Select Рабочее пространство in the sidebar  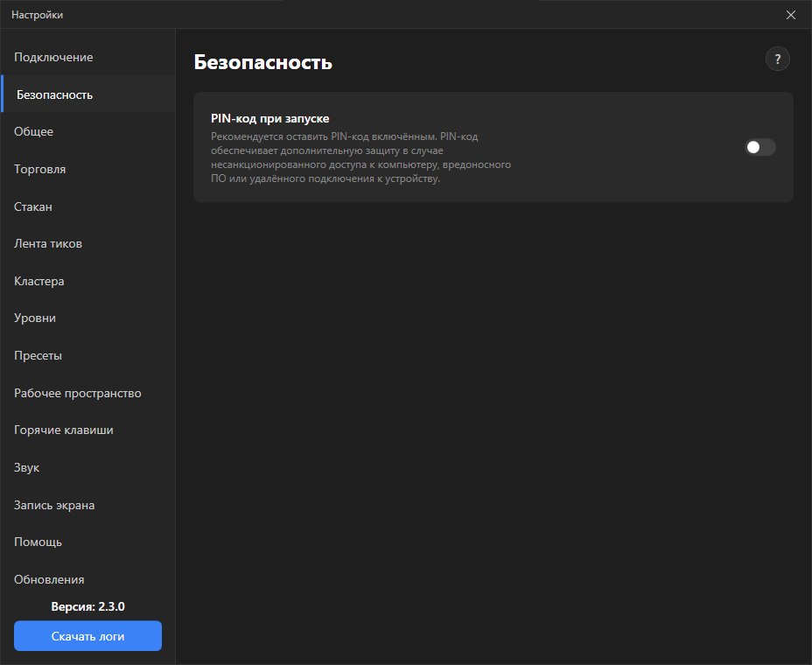(88, 393)
